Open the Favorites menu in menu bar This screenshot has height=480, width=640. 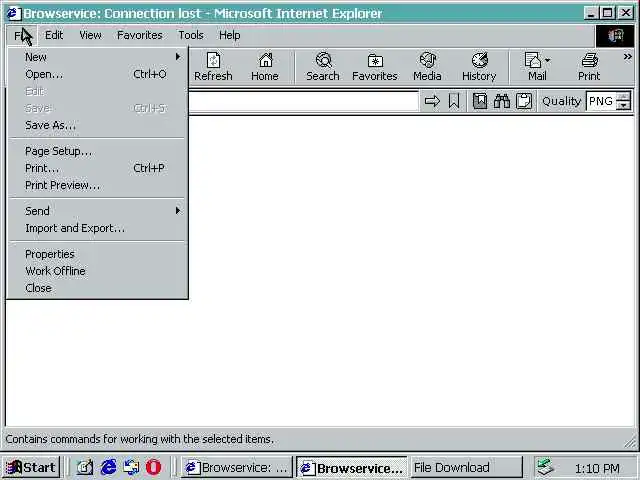140,36
